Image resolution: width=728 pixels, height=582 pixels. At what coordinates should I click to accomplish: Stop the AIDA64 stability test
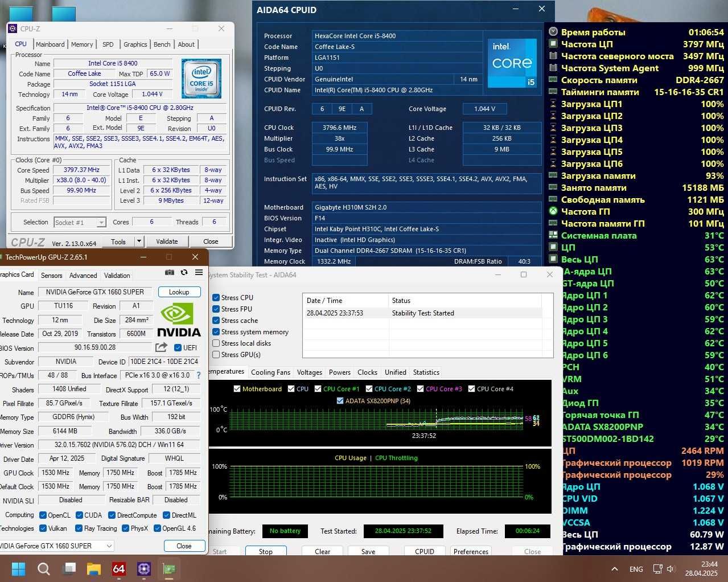(266, 551)
